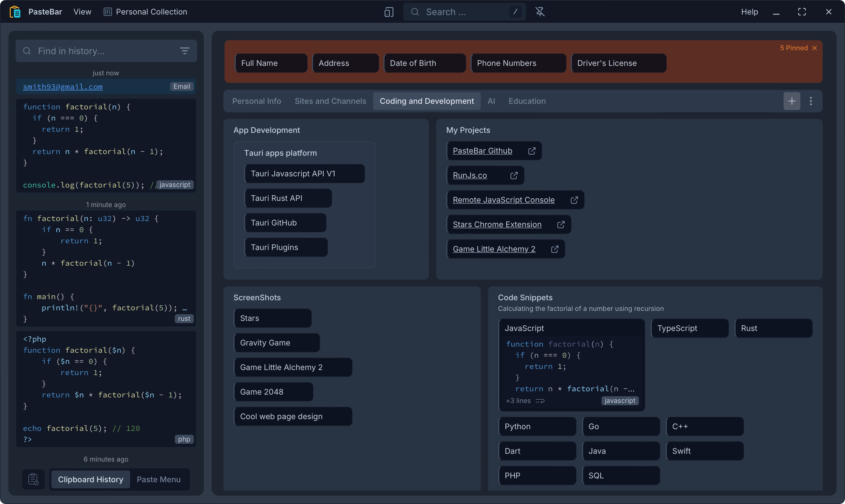Open the history filter options icon
This screenshot has height=504, width=845.
pos(185,51)
